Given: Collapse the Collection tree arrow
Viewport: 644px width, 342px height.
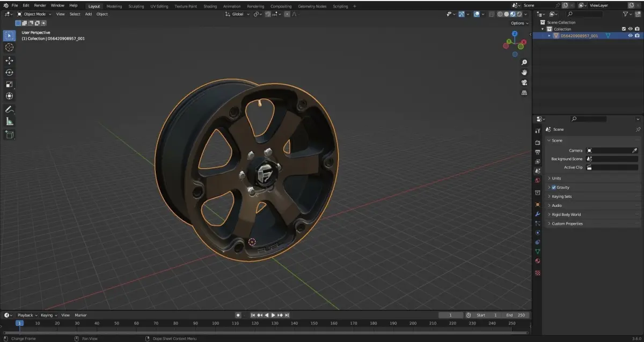Looking at the screenshot, I should 543,29.
